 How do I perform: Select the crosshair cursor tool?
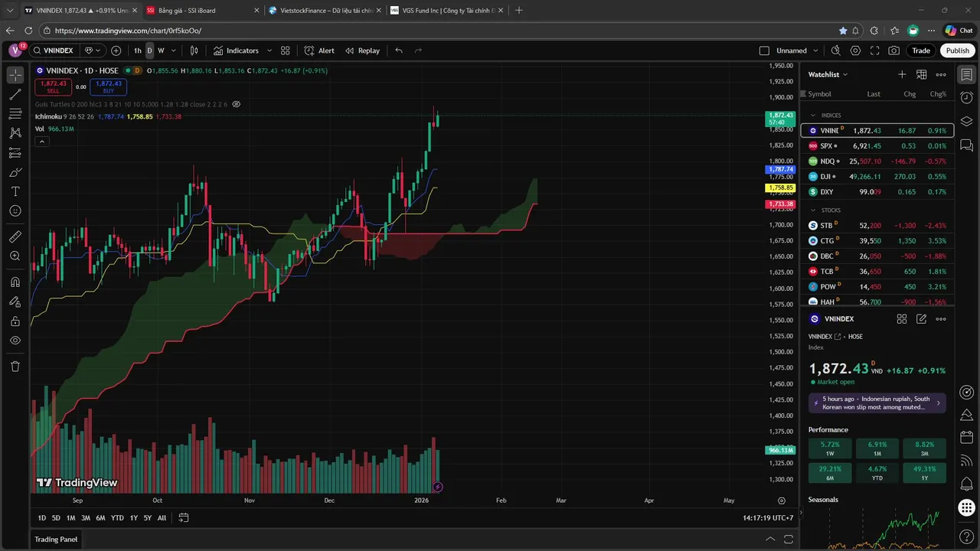coord(15,75)
